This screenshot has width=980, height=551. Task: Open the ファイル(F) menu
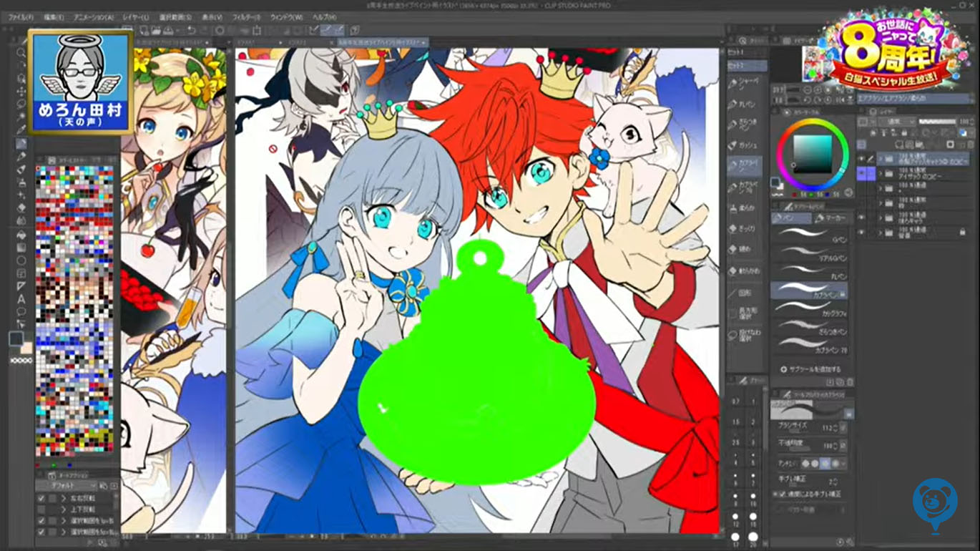click(19, 16)
